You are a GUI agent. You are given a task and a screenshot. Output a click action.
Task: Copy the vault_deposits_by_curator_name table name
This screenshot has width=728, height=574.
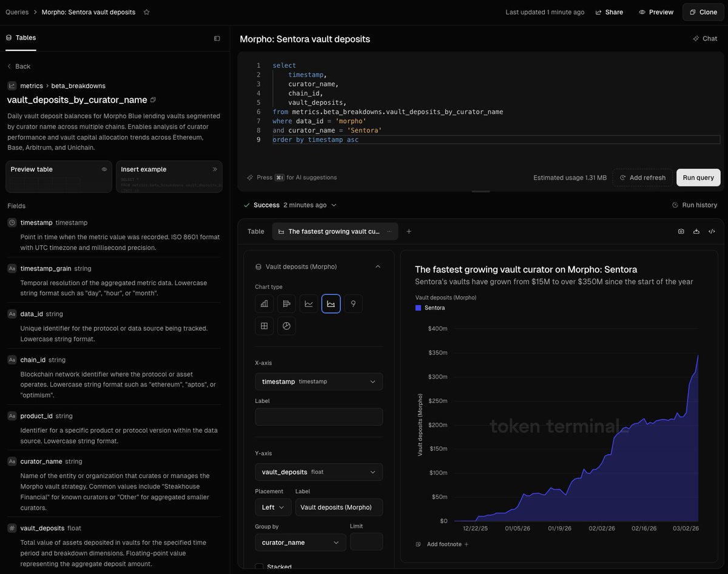[x=153, y=100]
